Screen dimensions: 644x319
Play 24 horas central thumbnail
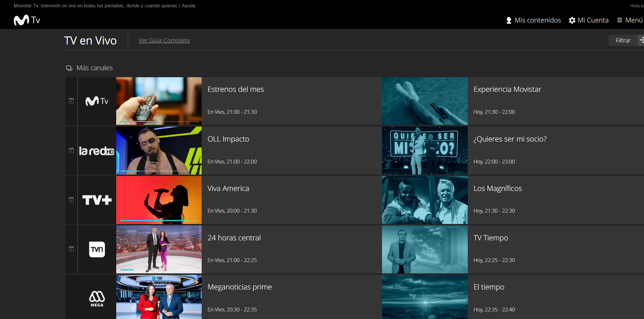(x=159, y=249)
